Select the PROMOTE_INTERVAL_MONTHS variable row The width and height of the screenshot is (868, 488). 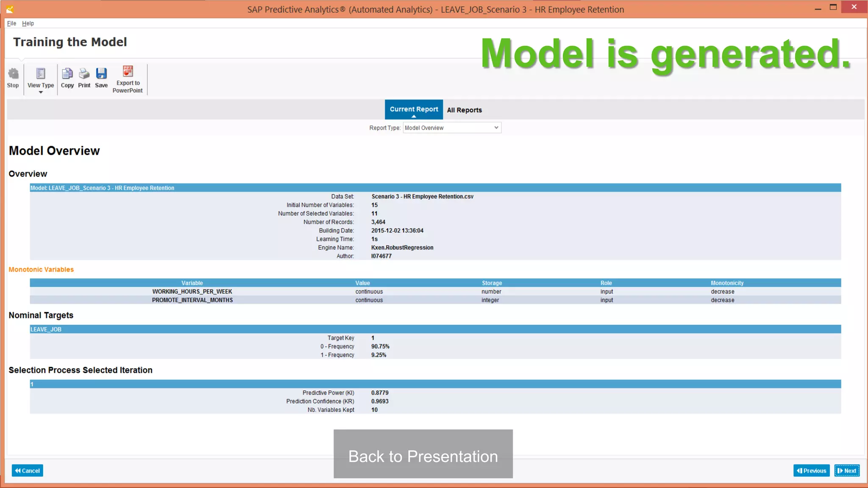pyautogui.click(x=435, y=300)
